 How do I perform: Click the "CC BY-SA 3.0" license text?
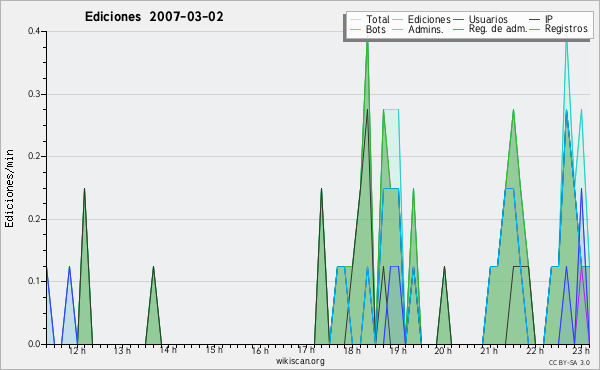click(x=569, y=363)
